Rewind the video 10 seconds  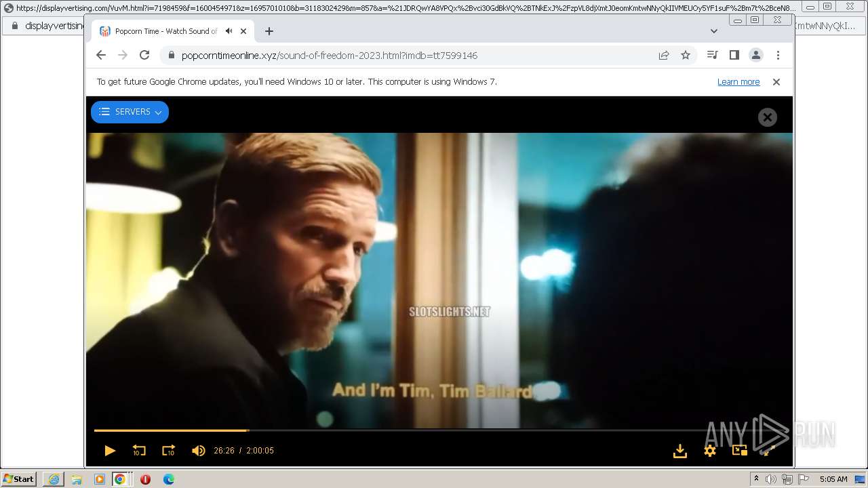[x=139, y=451]
